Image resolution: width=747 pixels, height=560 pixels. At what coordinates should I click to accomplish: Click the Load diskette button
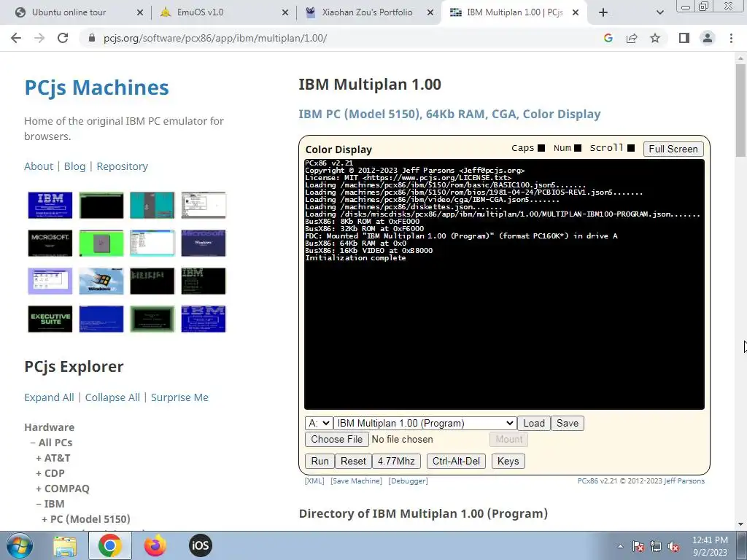point(533,423)
